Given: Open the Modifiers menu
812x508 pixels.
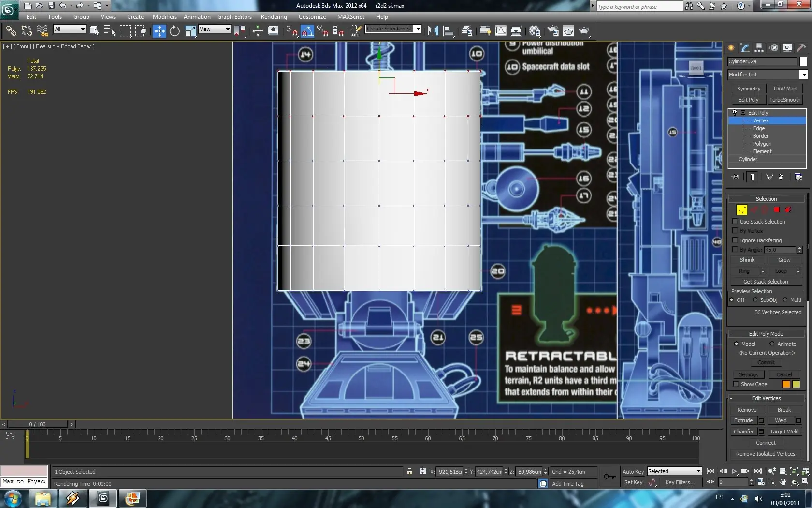Looking at the screenshot, I should pos(165,17).
